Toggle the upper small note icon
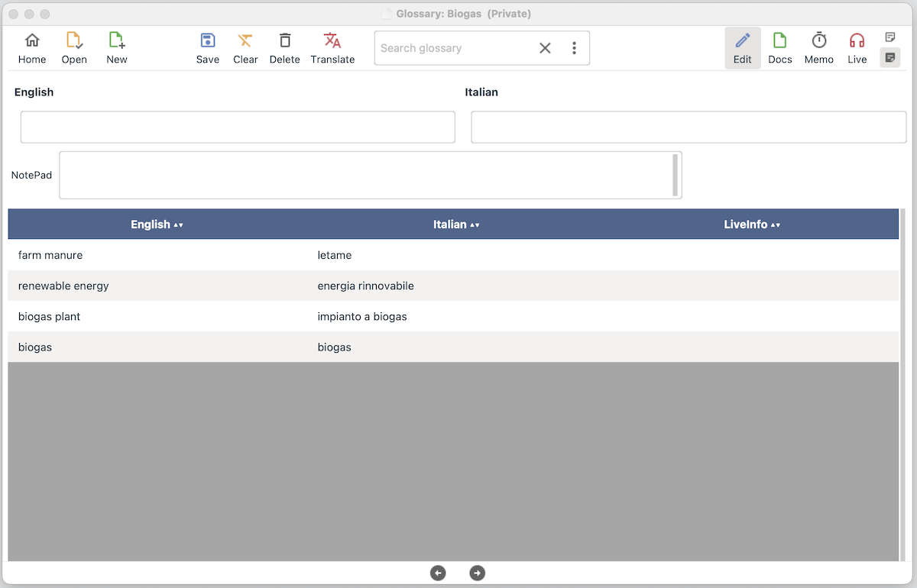 (x=890, y=37)
